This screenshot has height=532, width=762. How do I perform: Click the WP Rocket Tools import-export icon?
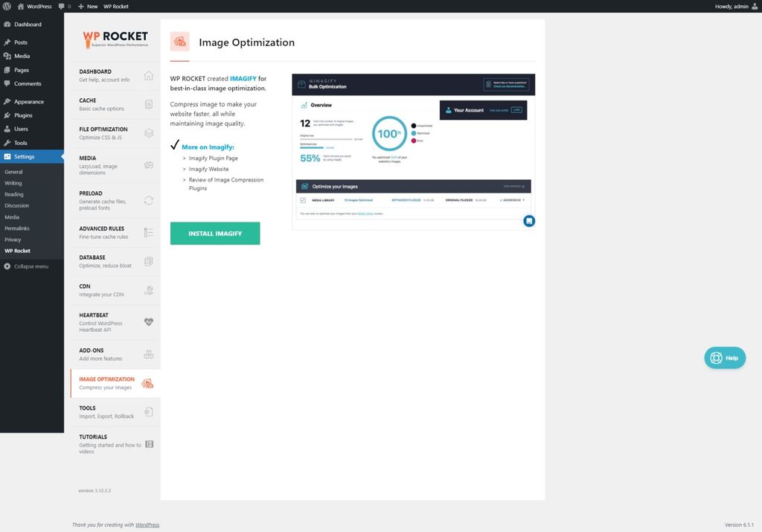click(x=149, y=411)
